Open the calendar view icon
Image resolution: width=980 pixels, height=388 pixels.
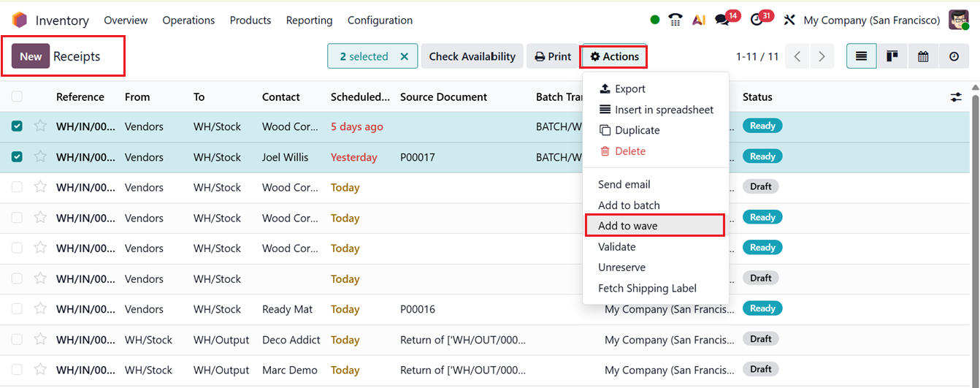click(x=923, y=56)
